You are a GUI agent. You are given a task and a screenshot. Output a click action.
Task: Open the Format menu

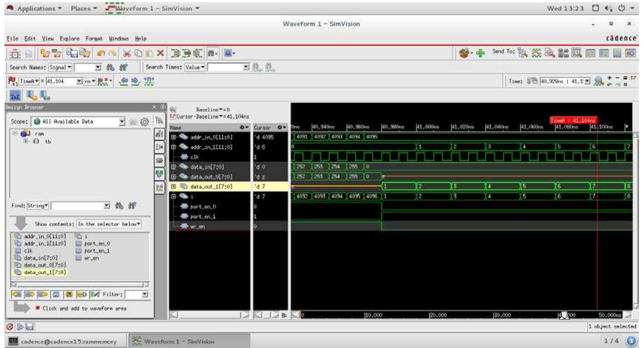click(x=94, y=38)
